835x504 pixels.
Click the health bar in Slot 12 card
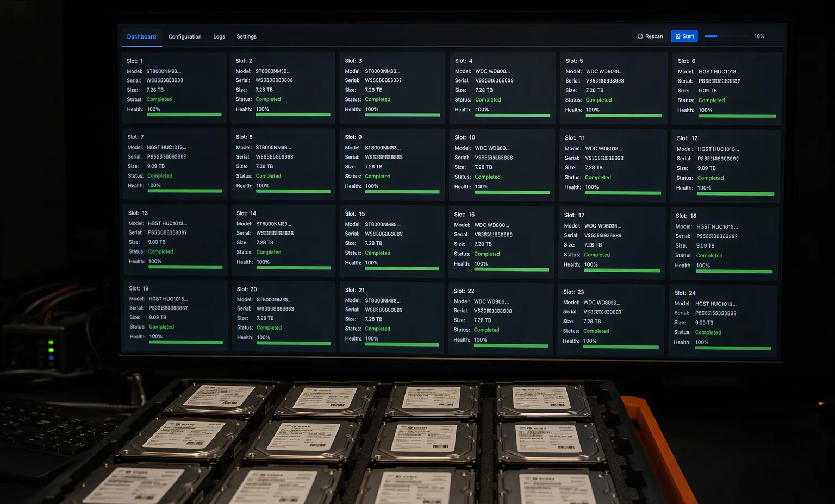point(736,194)
